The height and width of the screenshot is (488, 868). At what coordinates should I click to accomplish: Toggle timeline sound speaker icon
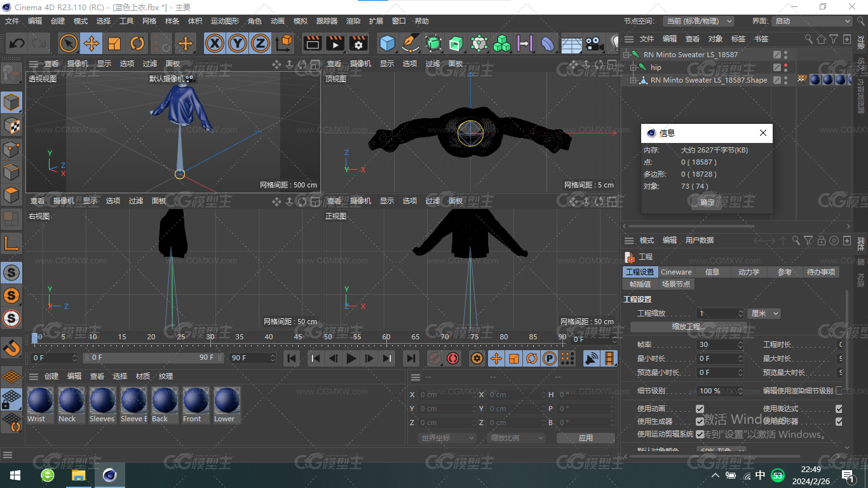click(592, 358)
